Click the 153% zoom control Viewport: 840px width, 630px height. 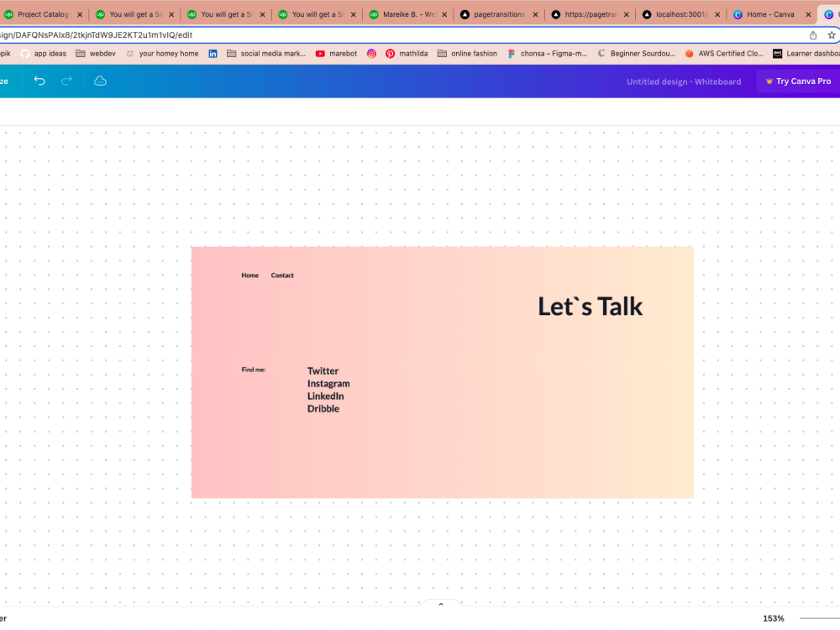coord(774,618)
